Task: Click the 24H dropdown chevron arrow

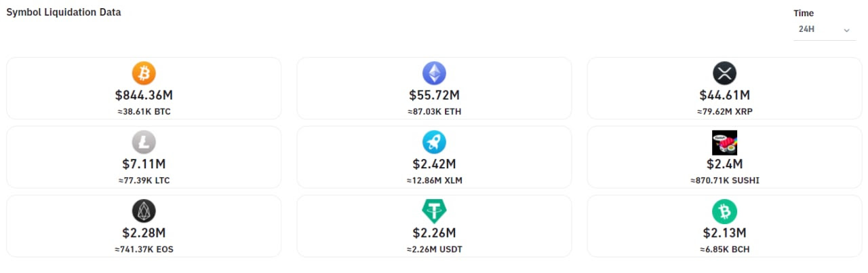Action: pyautogui.click(x=846, y=31)
